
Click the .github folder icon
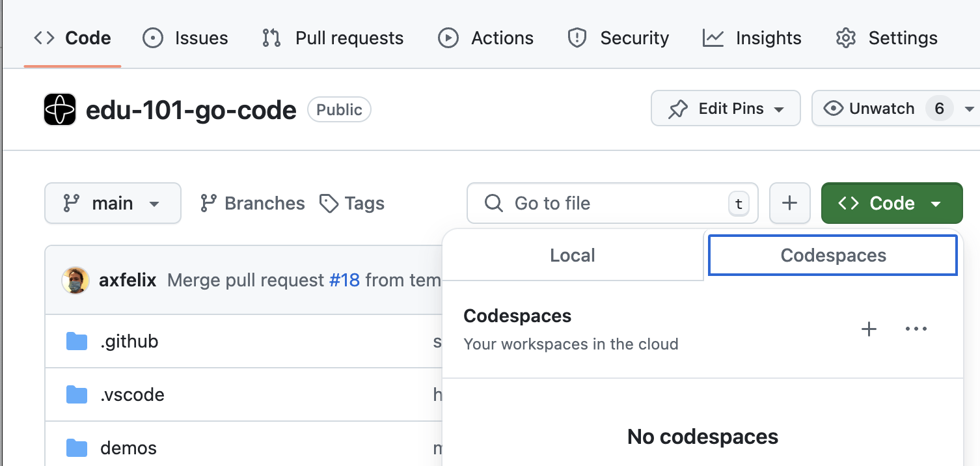point(77,341)
